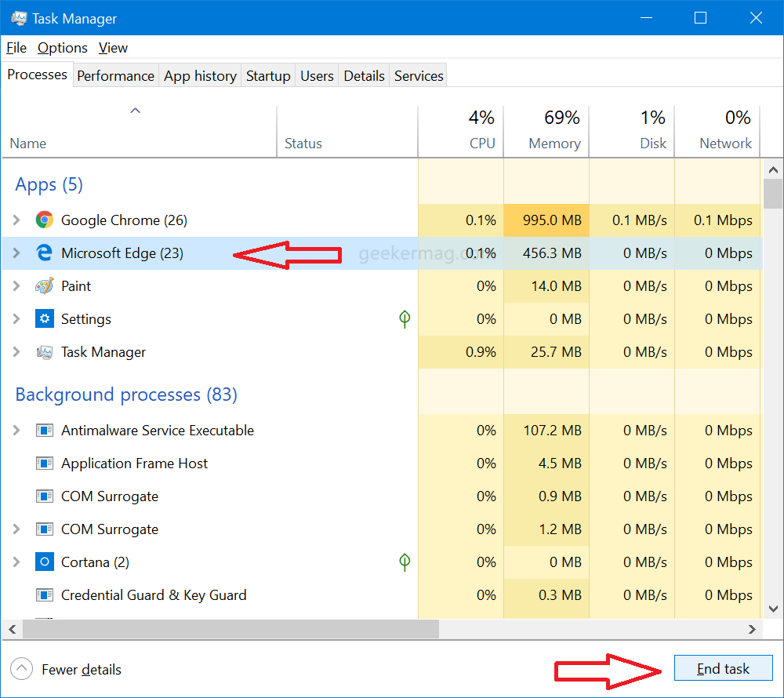Screen dimensions: 784x698
Task: Click the 995.0 MB memory cell
Action: (x=546, y=220)
